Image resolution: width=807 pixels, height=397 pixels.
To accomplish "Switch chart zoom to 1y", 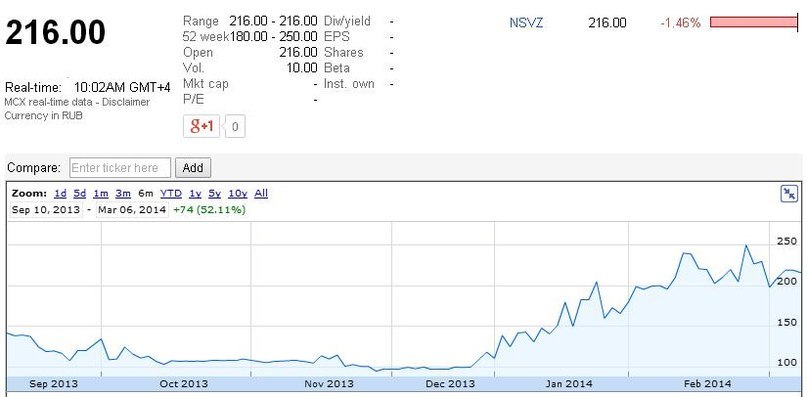I will click(195, 194).
